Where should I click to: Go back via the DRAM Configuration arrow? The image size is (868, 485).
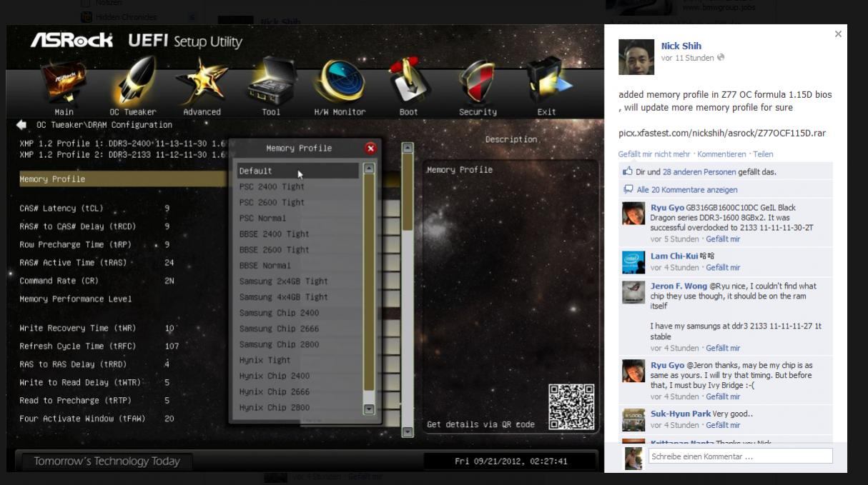tap(21, 124)
